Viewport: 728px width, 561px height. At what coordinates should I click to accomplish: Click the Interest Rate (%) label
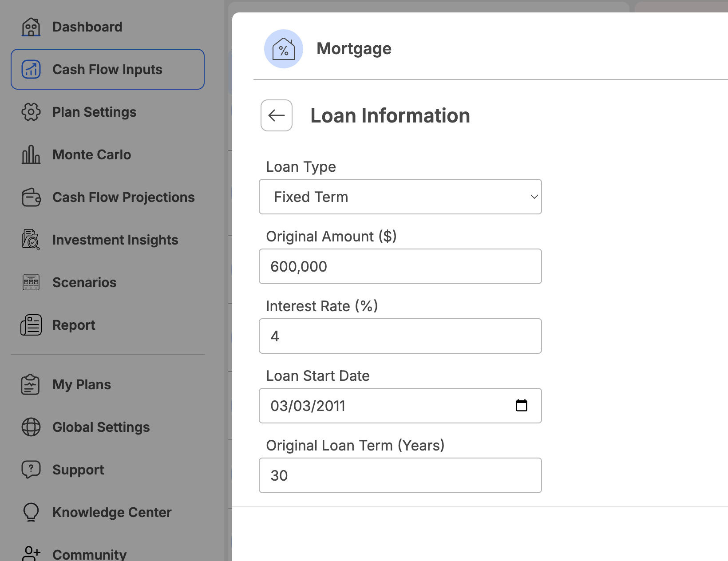(322, 306)
